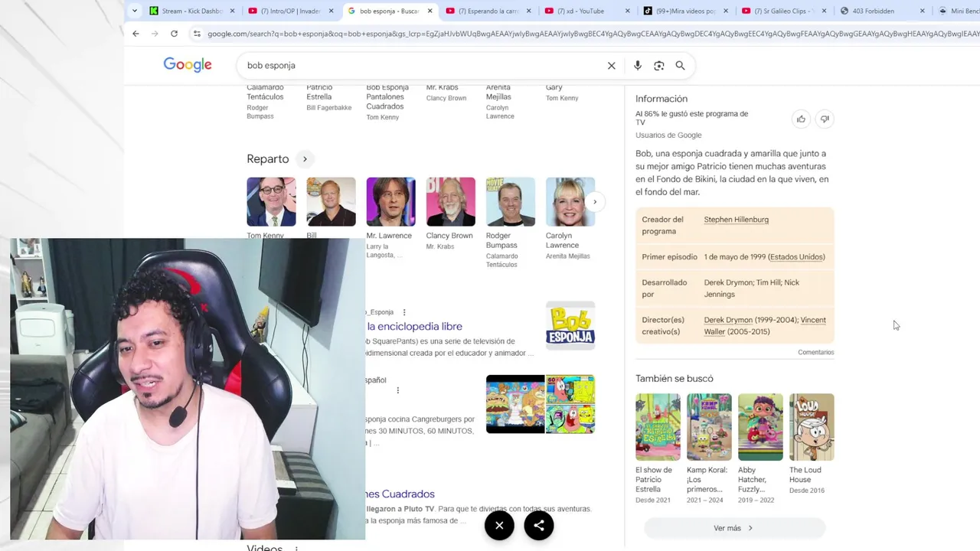The width and height of the screenshot is (980, 551).
Task: Open site information icon in address bar
Action: (x=197, y=34)
